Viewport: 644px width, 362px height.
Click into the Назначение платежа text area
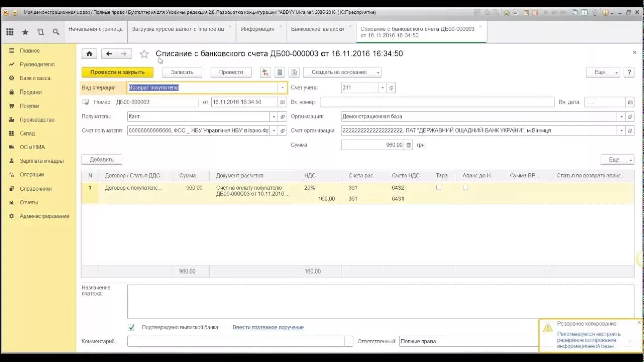click(381, 301)
